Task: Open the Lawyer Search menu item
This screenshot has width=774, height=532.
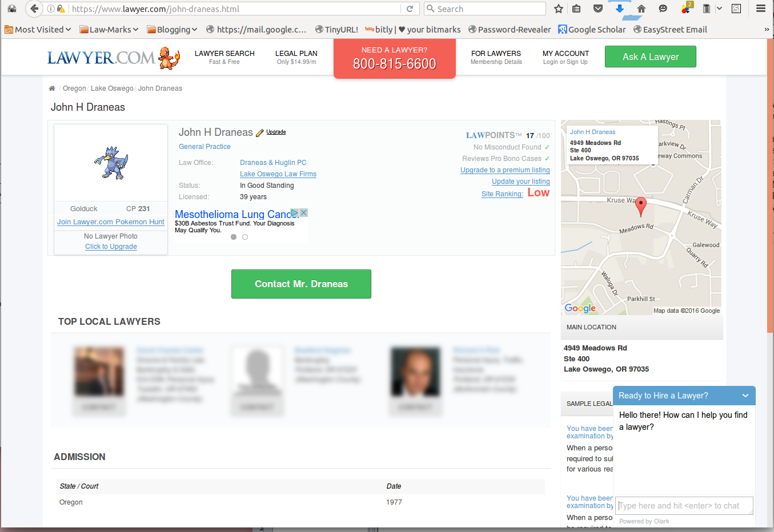Action: point(224,57)
